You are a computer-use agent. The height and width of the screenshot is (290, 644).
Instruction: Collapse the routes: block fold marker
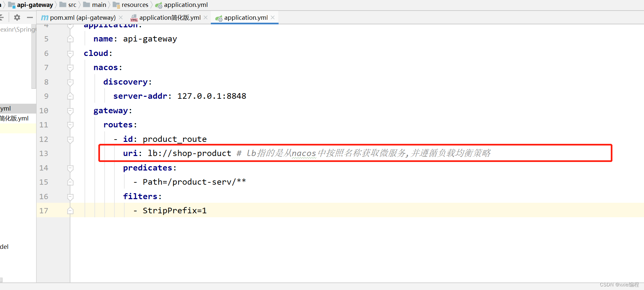70,125
